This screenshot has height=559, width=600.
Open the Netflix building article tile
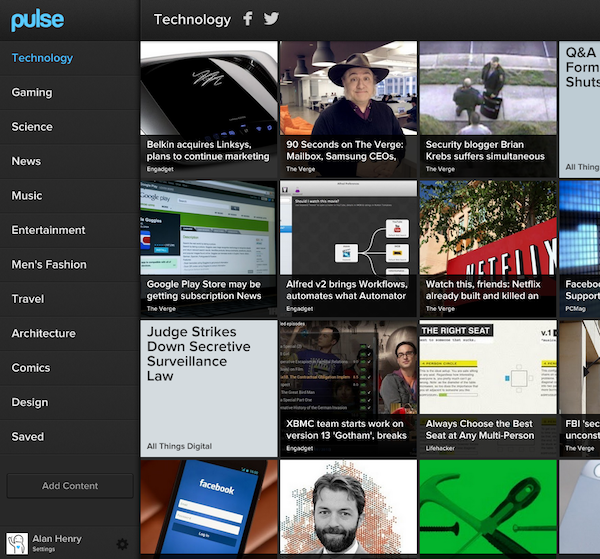click(x=488, y=249)
